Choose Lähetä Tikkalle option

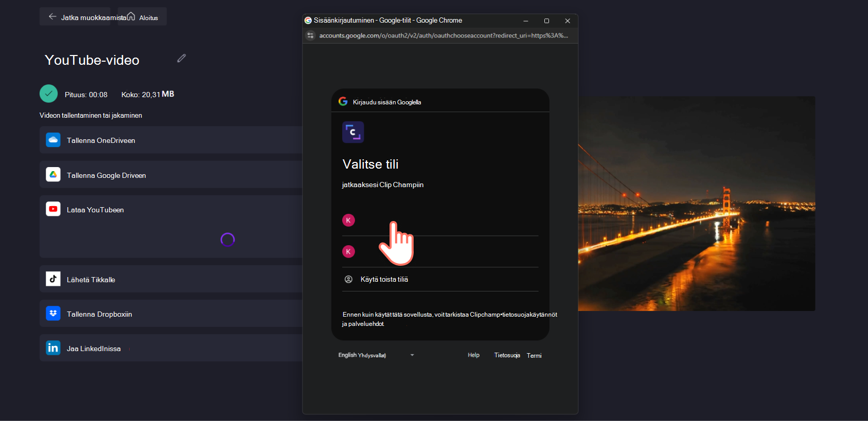click(171, 279)
